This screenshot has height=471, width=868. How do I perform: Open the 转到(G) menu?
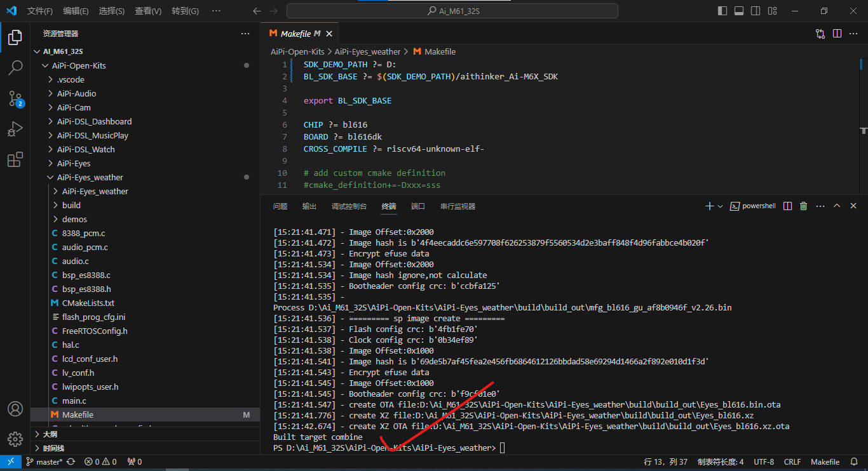[x=185, y=11]
